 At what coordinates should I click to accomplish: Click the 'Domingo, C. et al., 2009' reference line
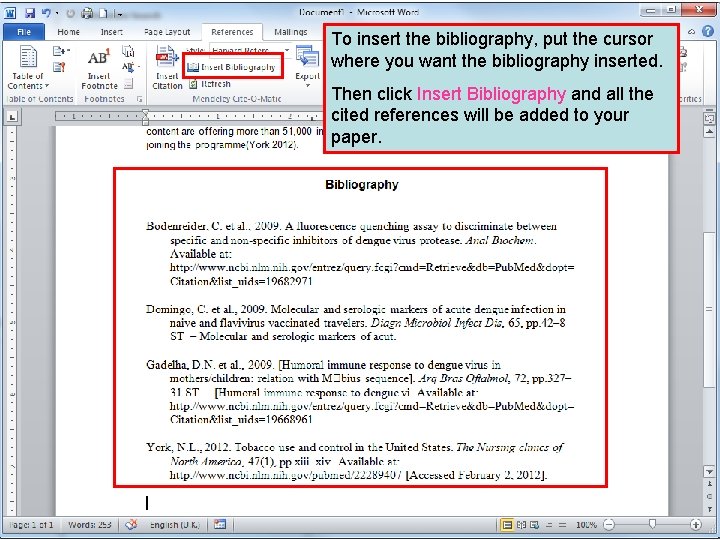(356, 309)
